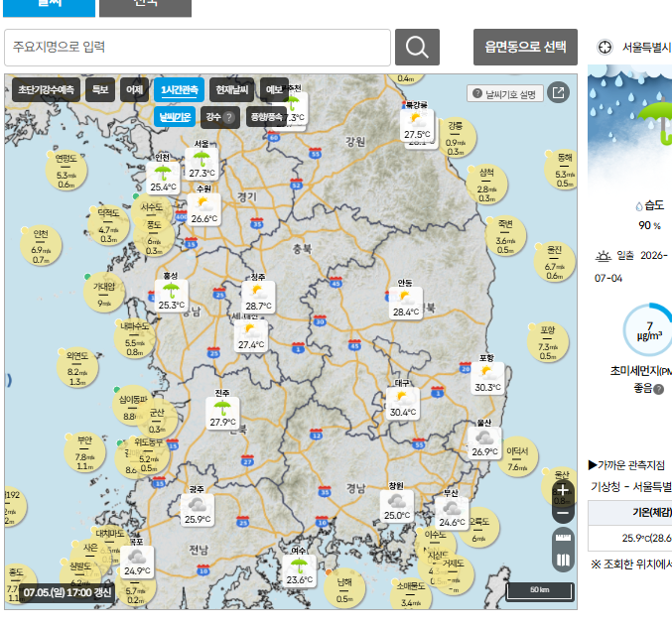The width and height of the screenshot is (672, 626).
Task: Select the 어제 map tab
Action: pyautogui.click(x=135, y=90)
